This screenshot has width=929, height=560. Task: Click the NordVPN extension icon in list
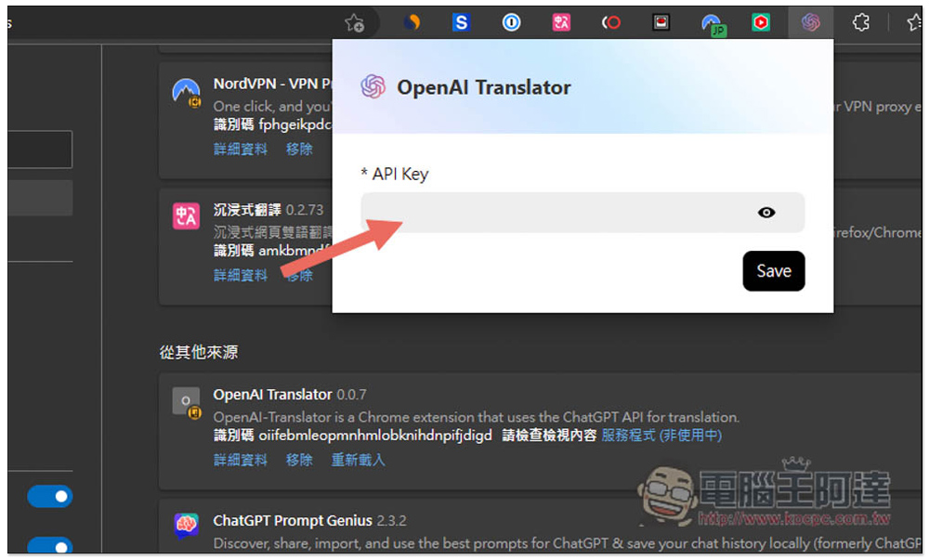coord(186,93)
